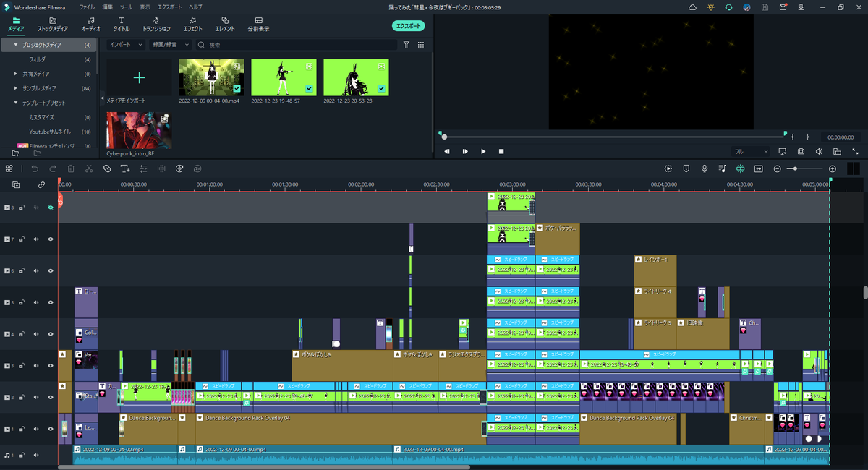Switch to the トランジション tab
Image resolution: width=868 pixels, height=470 pixels.
coord(156,25)
